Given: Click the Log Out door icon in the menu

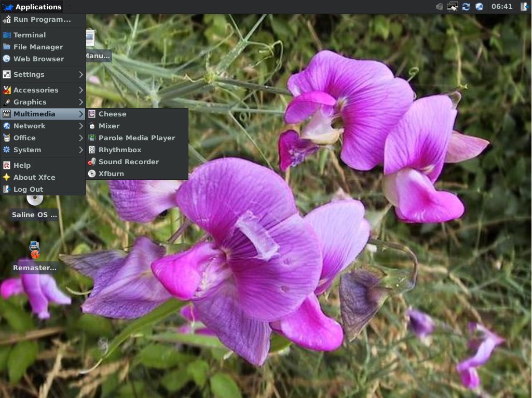Looking at the screenshot, I should click(x=6, y=189).
